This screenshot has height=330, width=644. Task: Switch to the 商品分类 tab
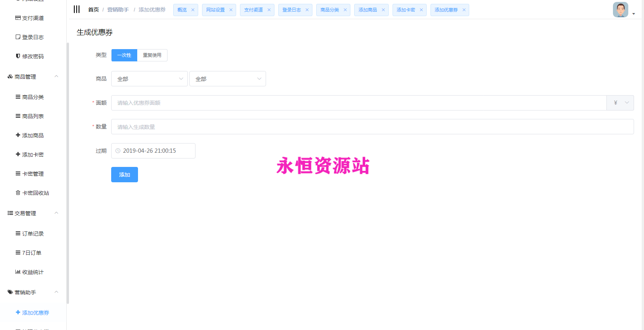[330, 10]
